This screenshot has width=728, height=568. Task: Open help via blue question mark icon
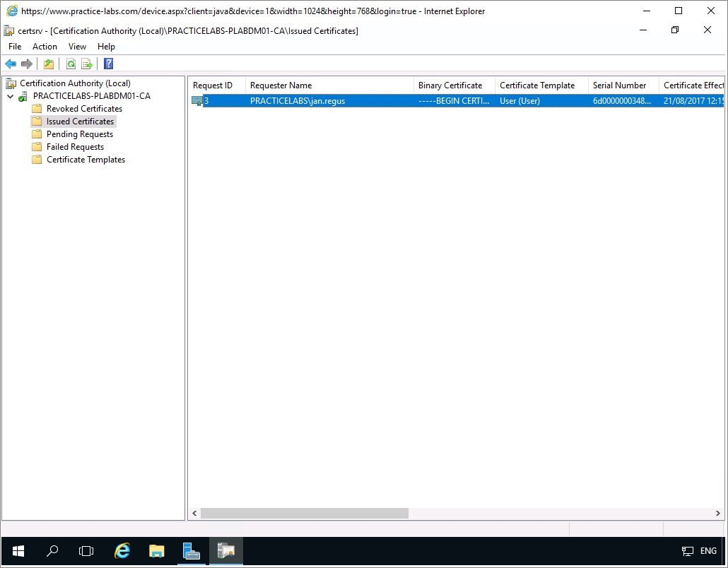click(x=109, y=64)
